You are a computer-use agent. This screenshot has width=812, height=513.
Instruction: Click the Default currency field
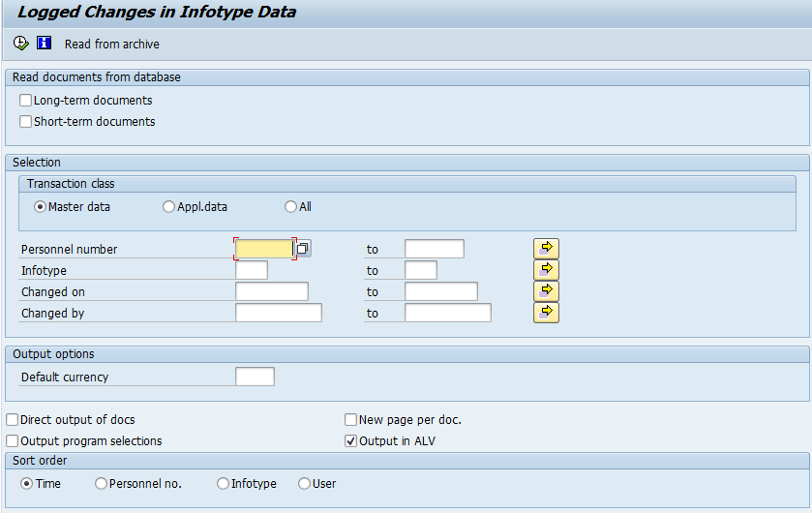point(255,377)
